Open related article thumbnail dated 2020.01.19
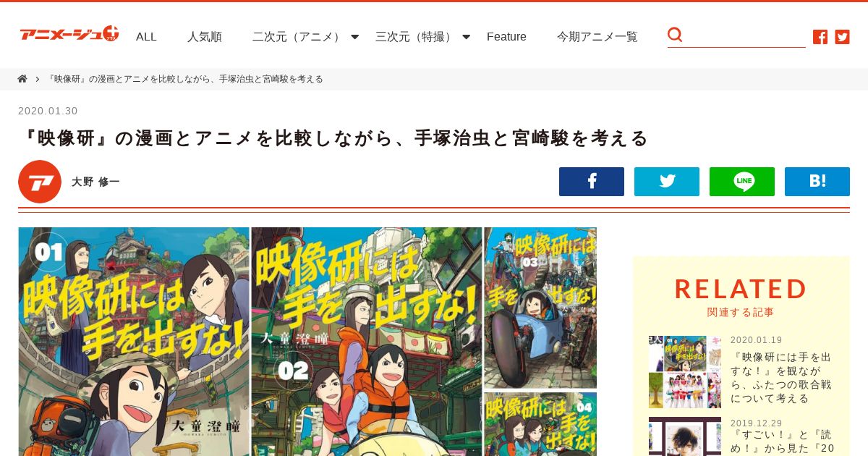868x456 pixels. [685, 372]
